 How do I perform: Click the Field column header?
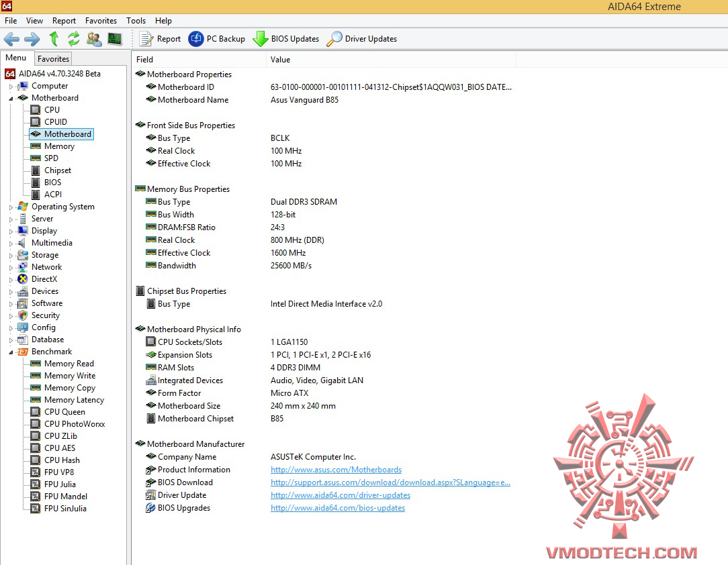point(199,59)
